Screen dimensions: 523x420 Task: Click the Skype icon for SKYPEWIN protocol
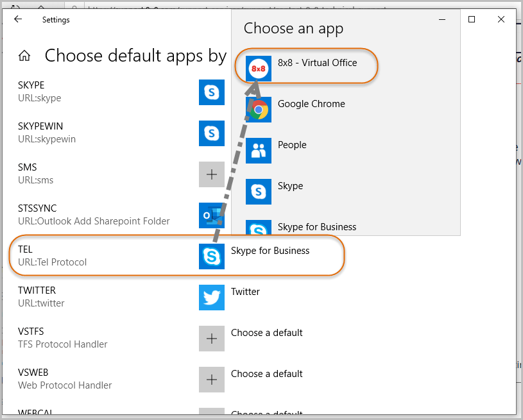211,133
